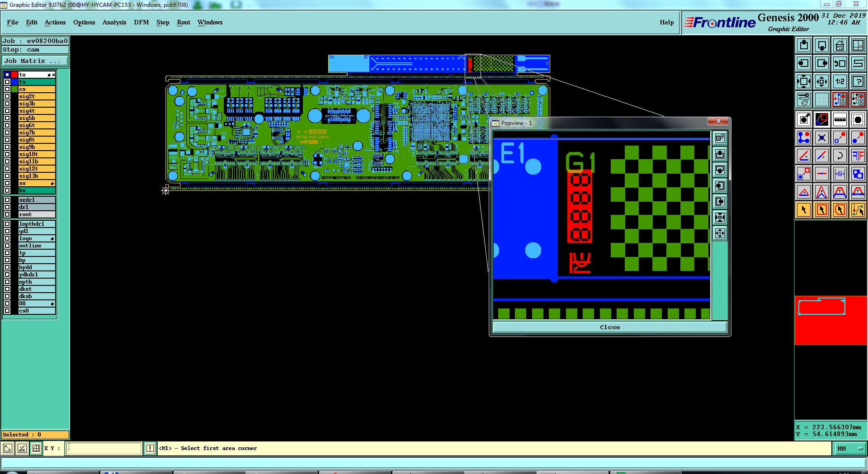Screen dimensions: 868x474
Task: Click the X Y coordinate input field
Action: click(x=104, y=448)
